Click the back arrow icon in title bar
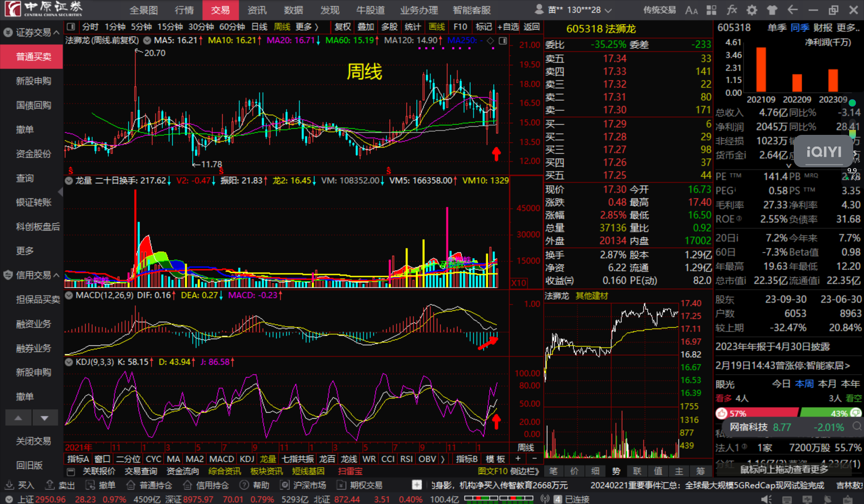Viewport: 864px width, 504px height. [x=792, y=10]
